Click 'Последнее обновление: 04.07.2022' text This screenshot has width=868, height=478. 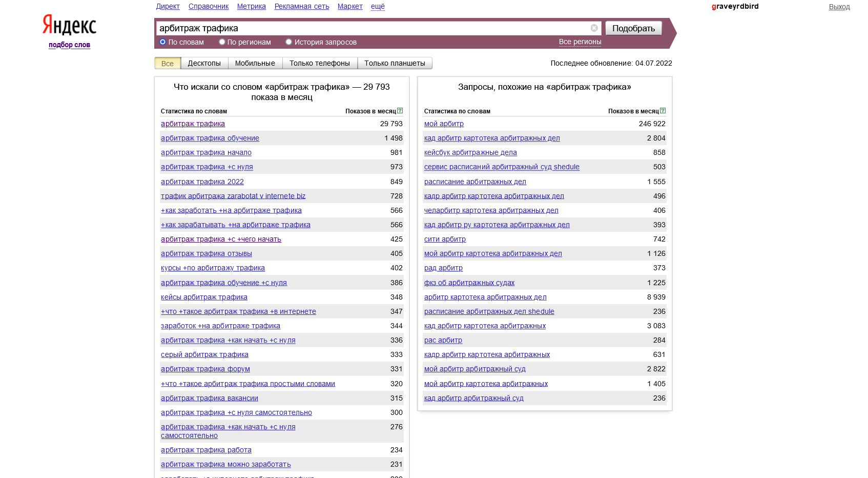coord(611,63)
